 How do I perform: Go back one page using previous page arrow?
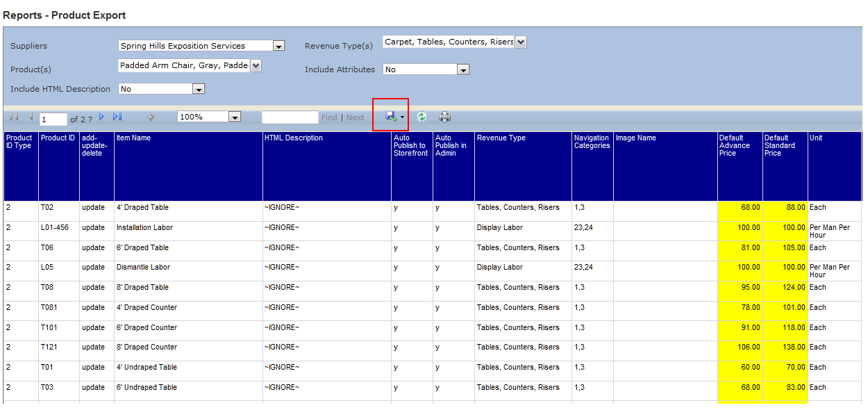(29, 117)
